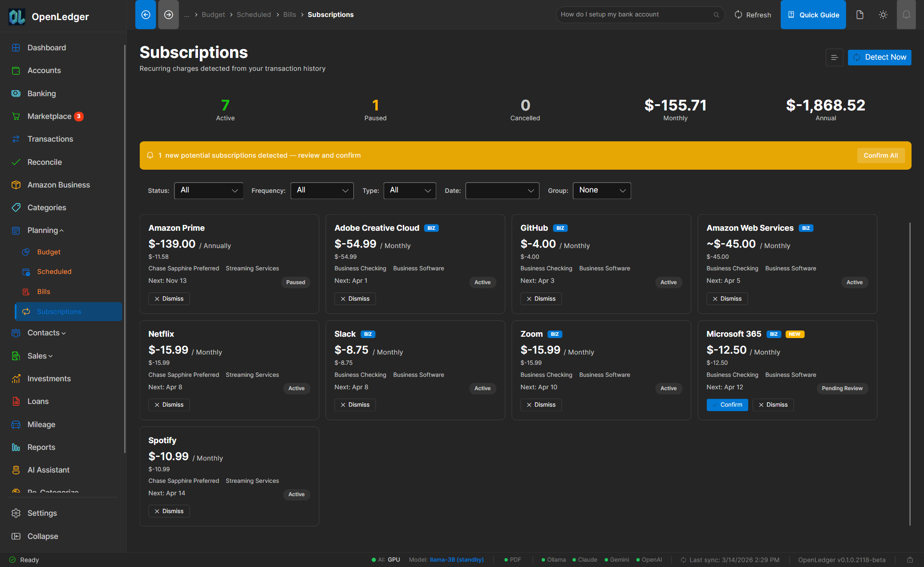This screenshot has height=567, width=924.
Task: Select the Transactions icon in the sidebar
Action: tap(16, 139)
